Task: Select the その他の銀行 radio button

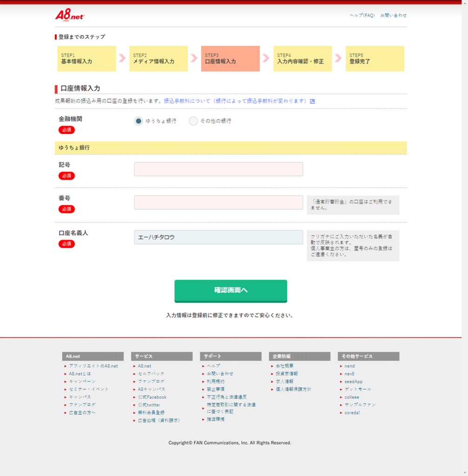Action: pos(193,121)
